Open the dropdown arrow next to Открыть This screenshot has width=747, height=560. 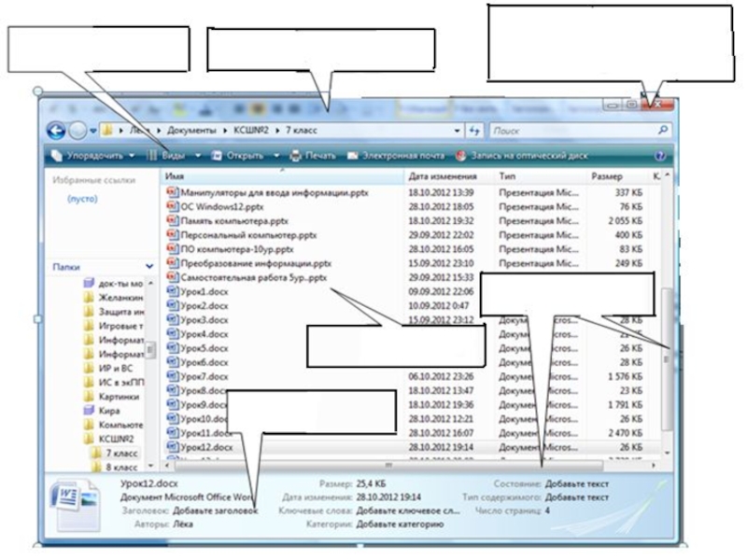(x=276, y=156)
